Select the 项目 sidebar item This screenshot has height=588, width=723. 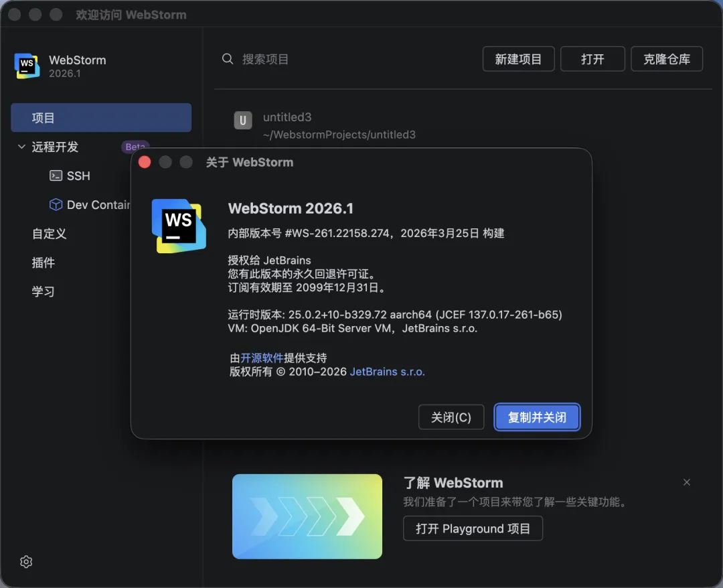point(101,118)
